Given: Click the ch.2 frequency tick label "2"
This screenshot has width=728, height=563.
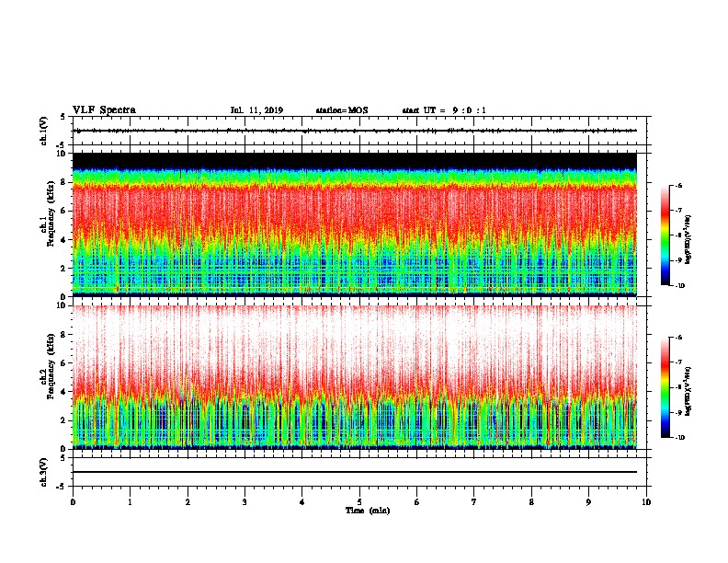Looking at the screenshot, I should [x=63, y=420].
